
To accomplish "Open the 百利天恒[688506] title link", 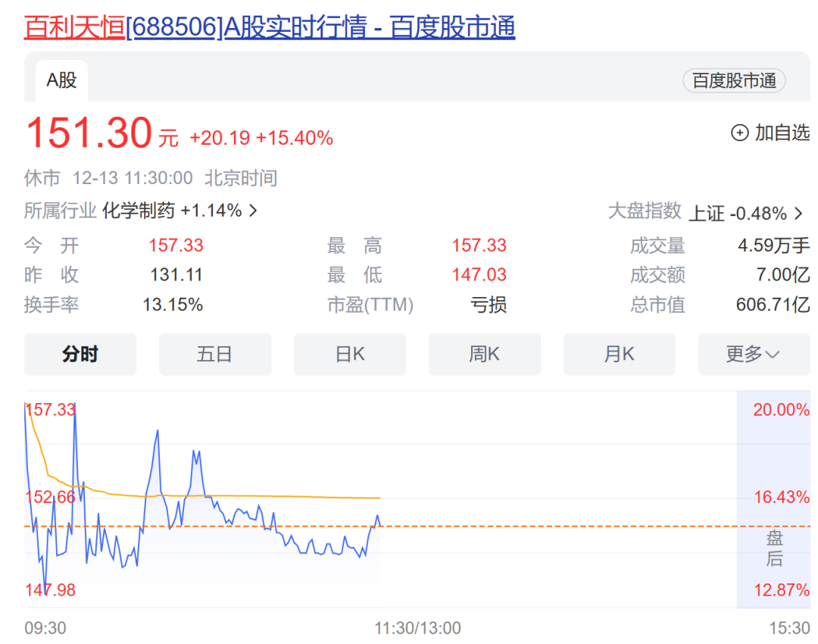I will click(269, 27).
